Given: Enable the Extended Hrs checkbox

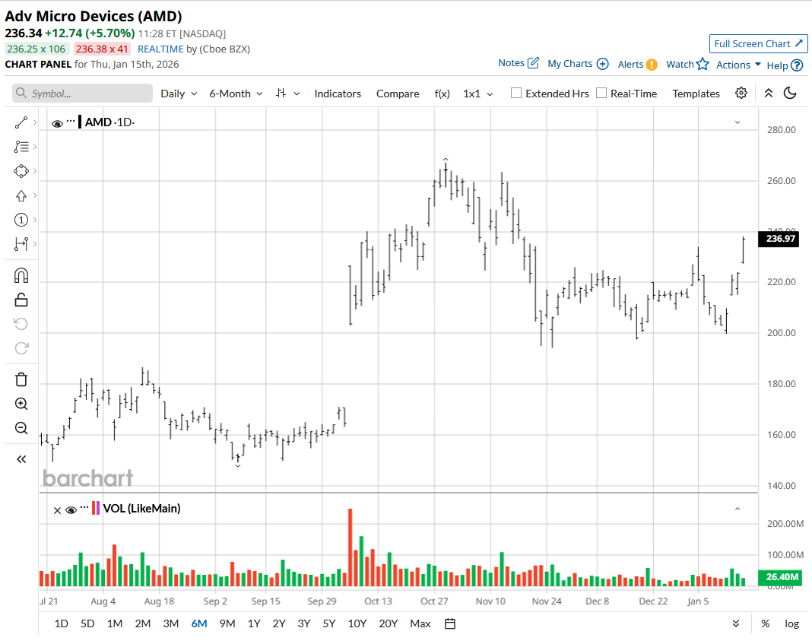Looking at the screenshot, I should tap(516, 94).
